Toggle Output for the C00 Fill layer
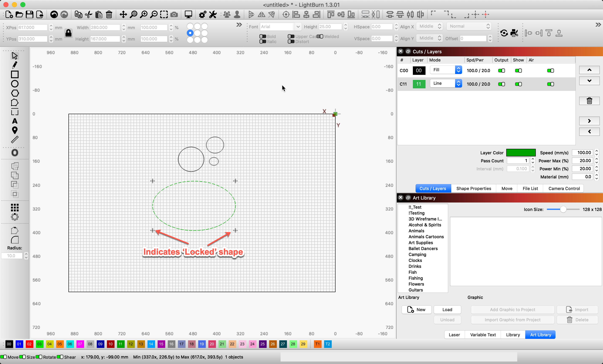The height and width of the screenshot is (364, 603). (501, 71)
